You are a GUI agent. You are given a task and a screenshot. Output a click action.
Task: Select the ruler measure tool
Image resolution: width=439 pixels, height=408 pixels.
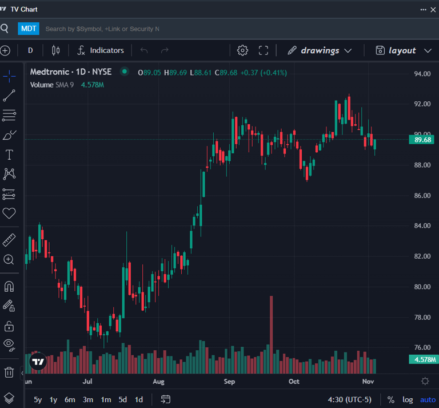pos(9,240)
